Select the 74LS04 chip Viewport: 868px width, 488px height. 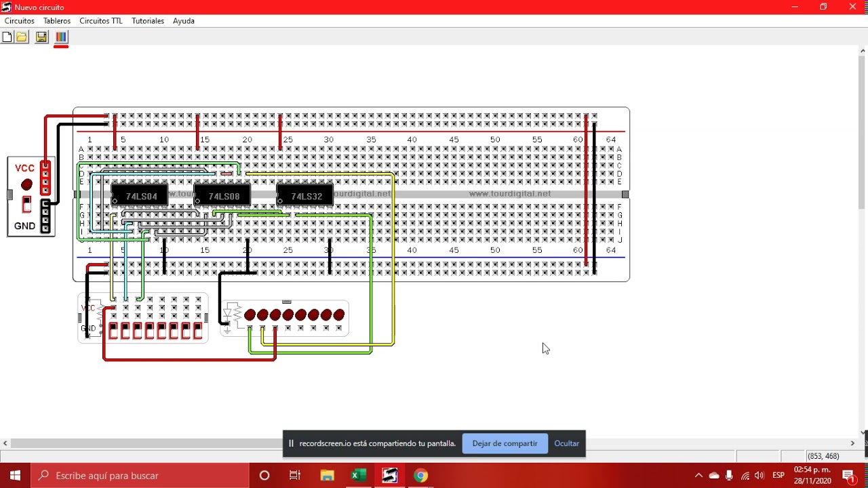point(140,196)
